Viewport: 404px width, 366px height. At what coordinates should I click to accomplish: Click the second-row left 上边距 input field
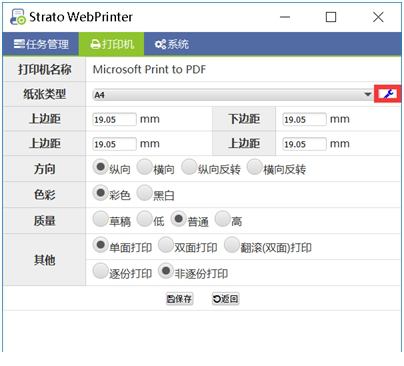[114, 144]
